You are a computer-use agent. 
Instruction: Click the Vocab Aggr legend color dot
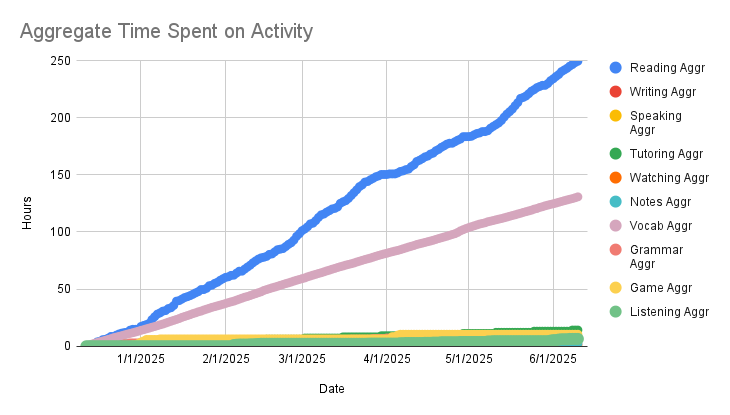tap(616, 226)
